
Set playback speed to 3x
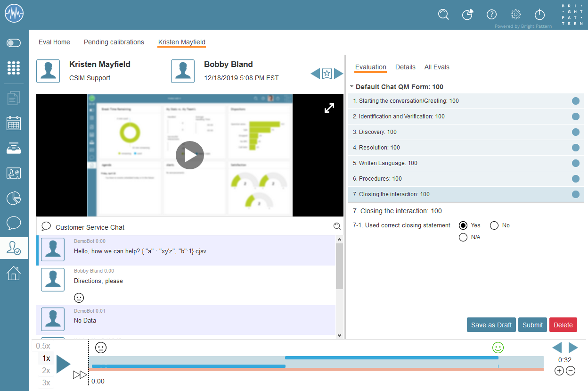click(46, 383)
